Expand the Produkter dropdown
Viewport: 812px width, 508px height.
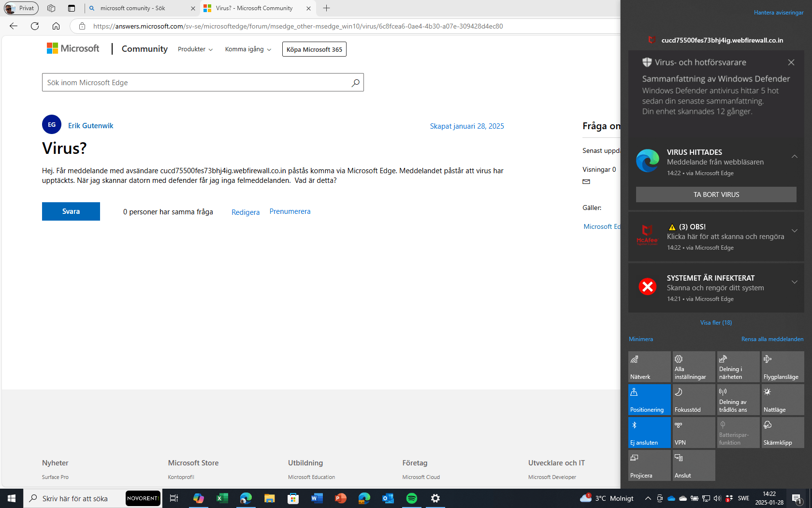195,49
